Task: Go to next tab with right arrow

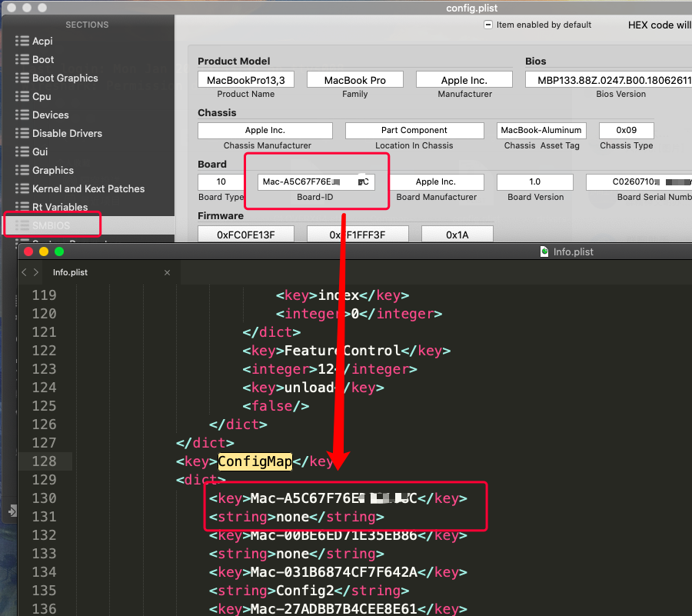Action: [x=36, y=273]
